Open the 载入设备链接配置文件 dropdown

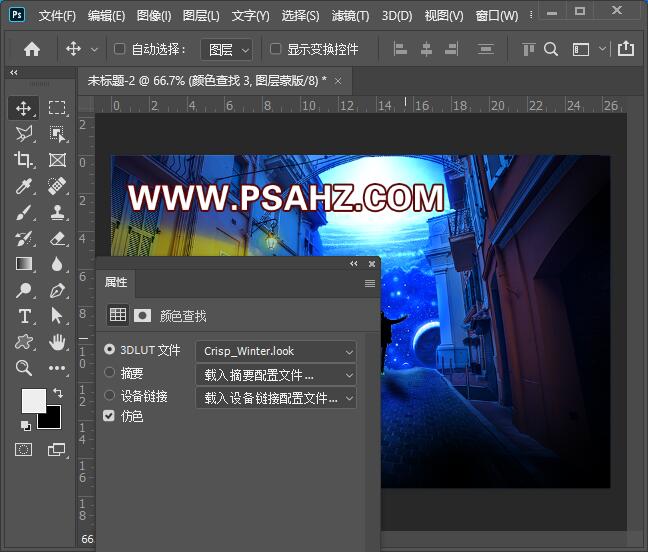276,398
